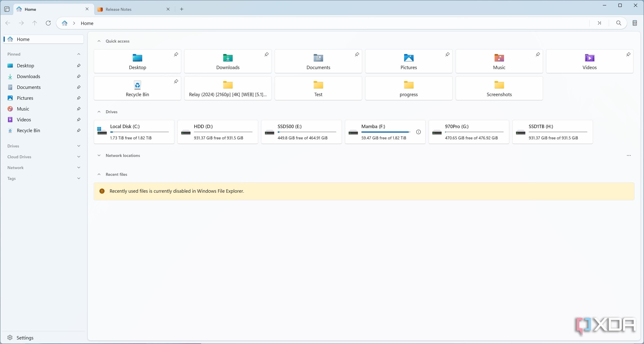The width and height of the screenshot is (644, 344).
Task: Click the info icon on Mamba (F:) drive
Action: tap(418, 132)
